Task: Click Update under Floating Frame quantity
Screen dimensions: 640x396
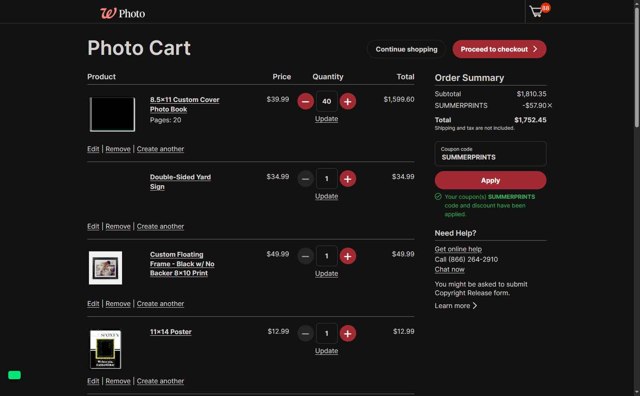Action: pos(327,274)
